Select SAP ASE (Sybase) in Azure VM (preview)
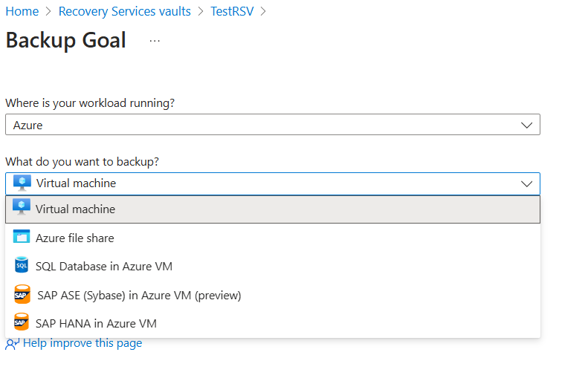This screenshot has height=381, width=588. (138, 296)
